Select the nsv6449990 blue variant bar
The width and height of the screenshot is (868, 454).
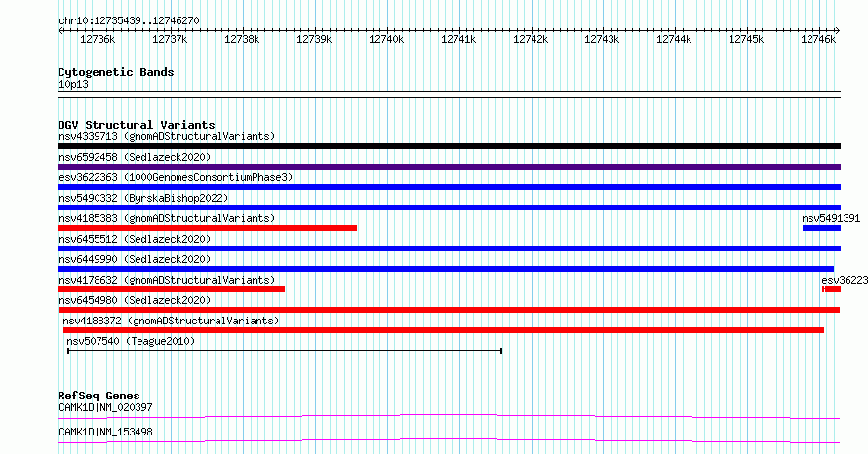tap(446, 269)
